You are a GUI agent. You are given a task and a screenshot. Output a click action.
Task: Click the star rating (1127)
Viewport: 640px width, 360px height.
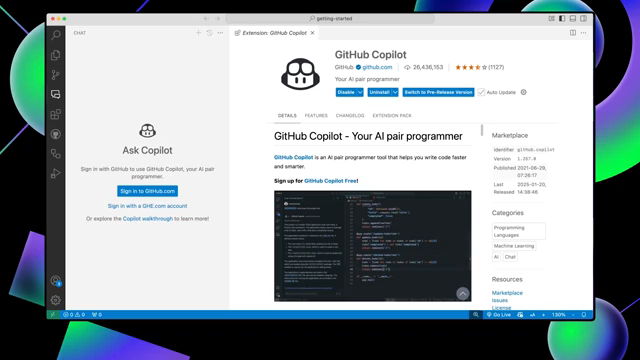coord(480,67)
